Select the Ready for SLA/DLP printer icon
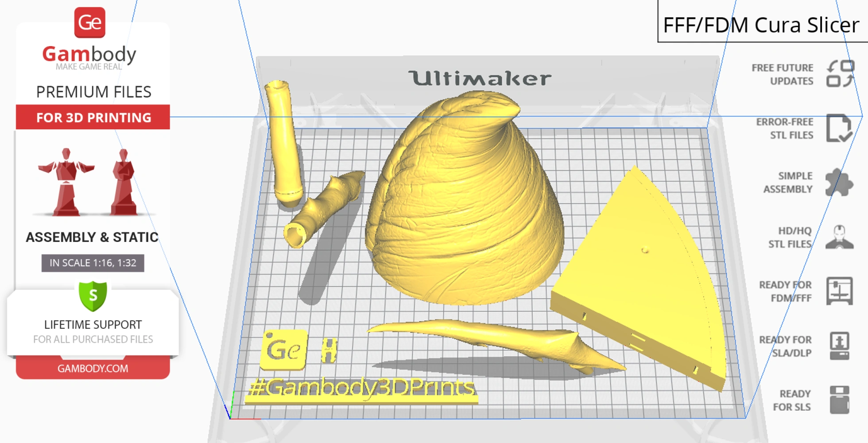 pos(839,346)
